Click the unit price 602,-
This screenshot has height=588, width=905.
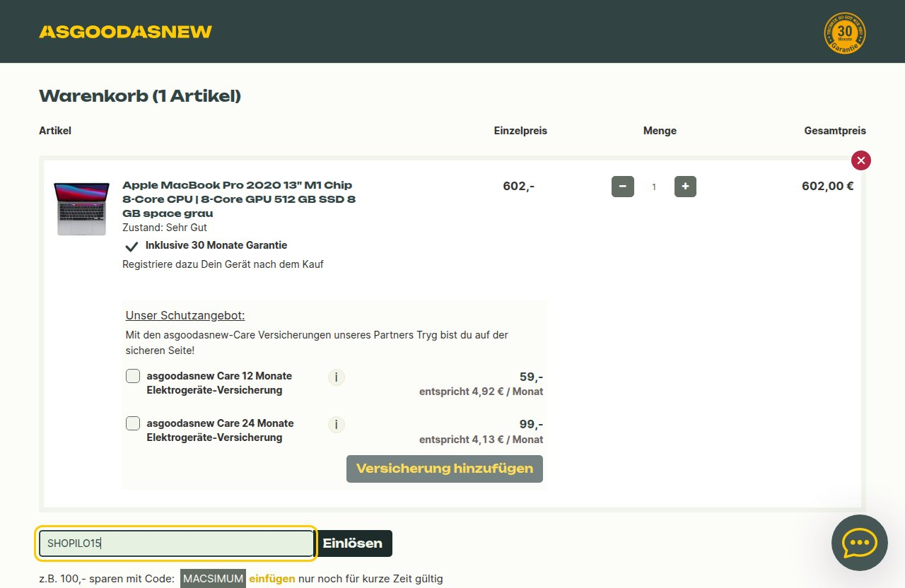(519, 187)
